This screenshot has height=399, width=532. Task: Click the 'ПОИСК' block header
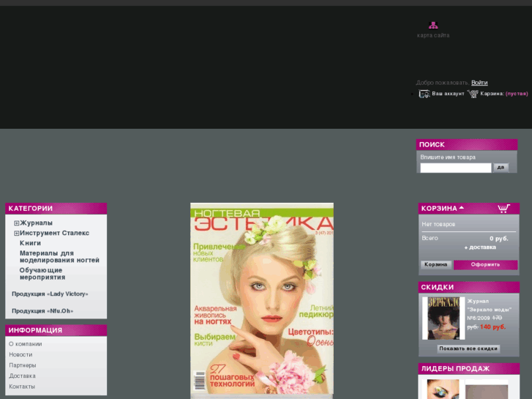(x=467, y=145)
